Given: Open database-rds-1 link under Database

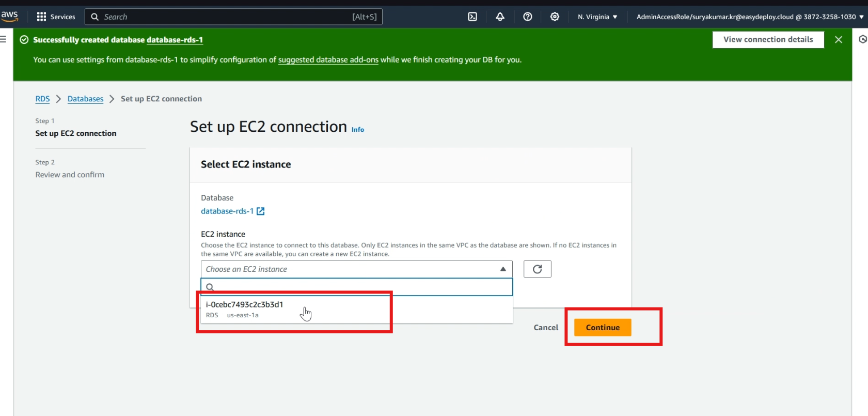Looking at the screenshot, I should tap(227, 211).
